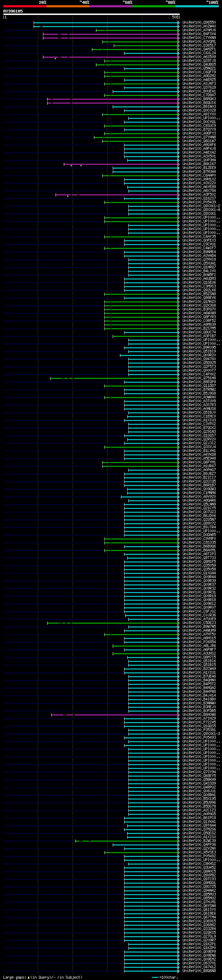Viewport: 222px width, 980px height.
Task: Select label UniRef100_Q7YAN8
Action: (x=199, y=137)
